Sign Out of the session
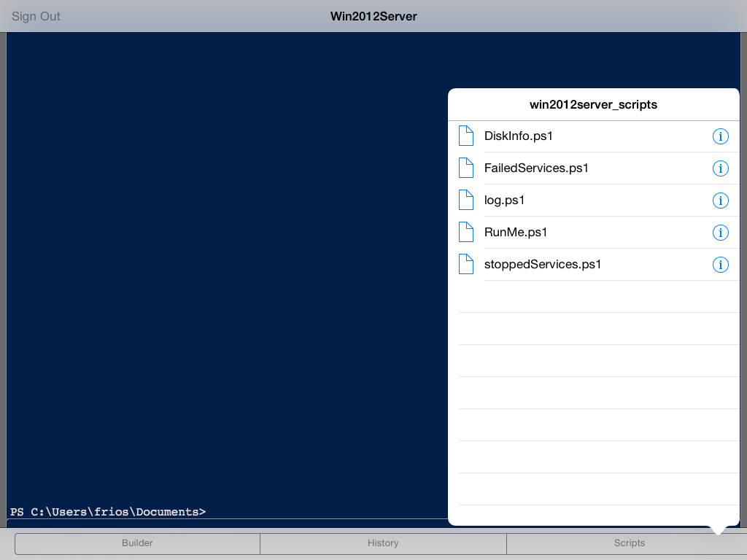Image resolution: width=747 pixels, height=560 pixels. coord(36,16)
